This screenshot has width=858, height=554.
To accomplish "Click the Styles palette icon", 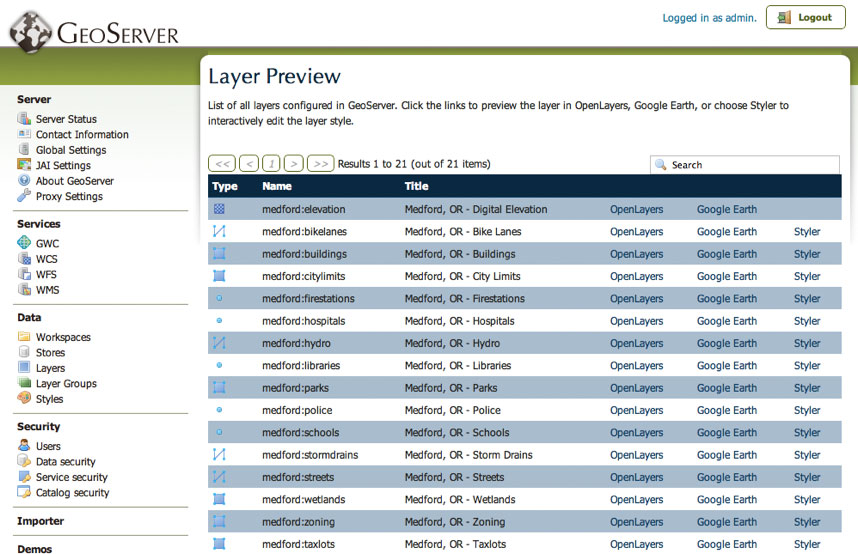I will pos(24,399).
